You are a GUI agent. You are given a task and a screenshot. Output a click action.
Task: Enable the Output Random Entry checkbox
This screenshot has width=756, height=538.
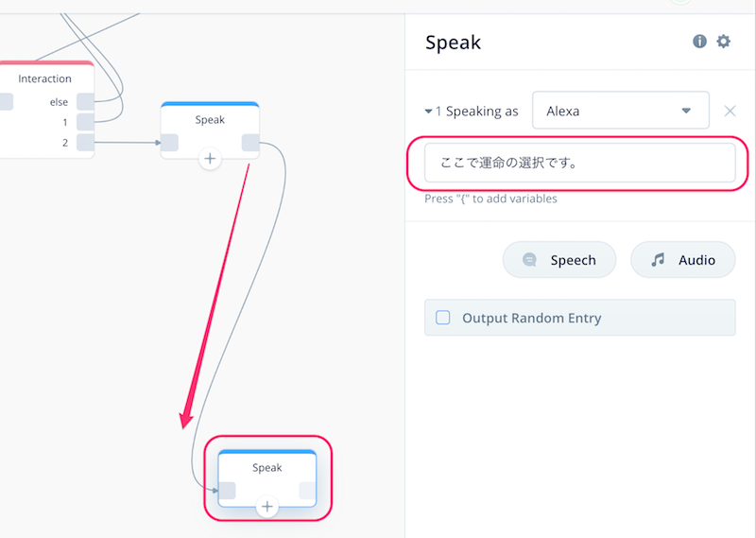[442, 318]
